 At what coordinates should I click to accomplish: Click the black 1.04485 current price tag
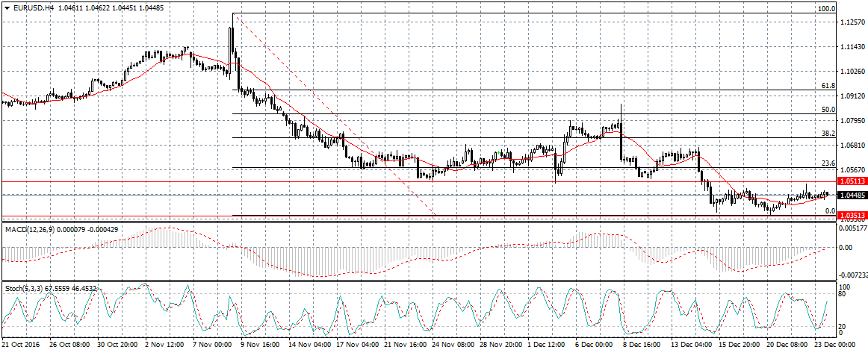[x=852, y=196]
